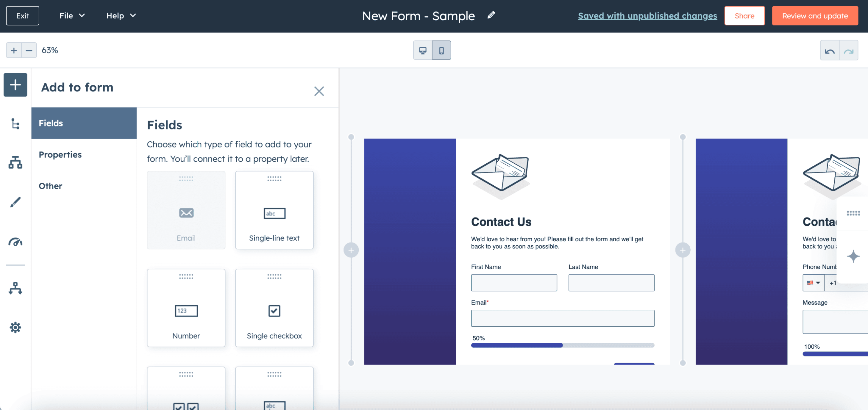
Task: Open the form settings gear
Action: pyautogui.click(x=15, y=327)
